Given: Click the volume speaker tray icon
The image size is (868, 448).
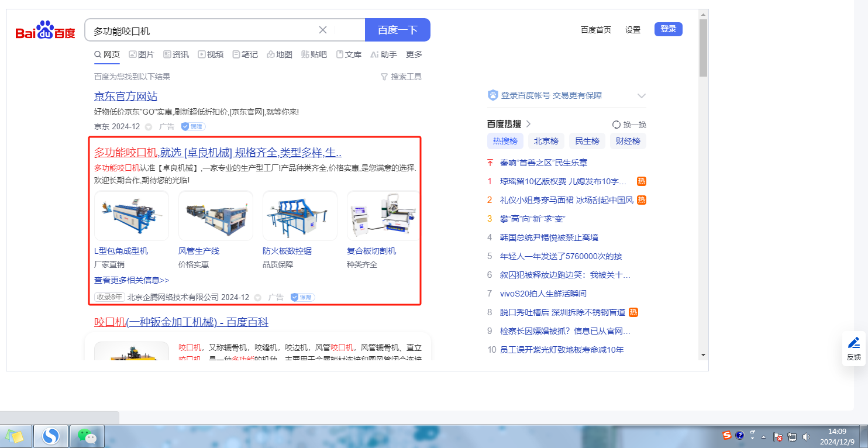Looking at the screenshot, I should click(x=806, y=436).
